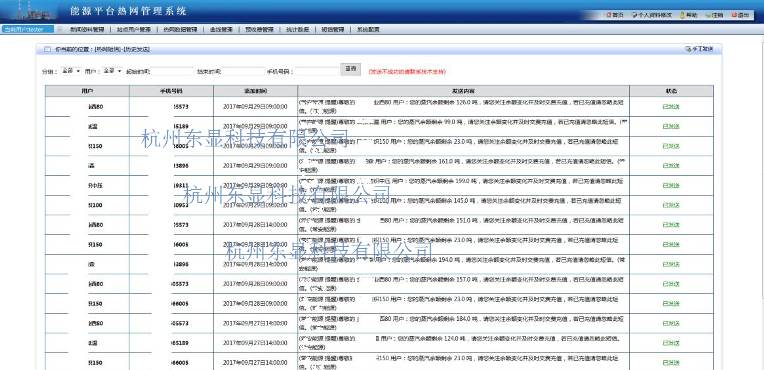Click the 帮助 link text

click(692, 15)
